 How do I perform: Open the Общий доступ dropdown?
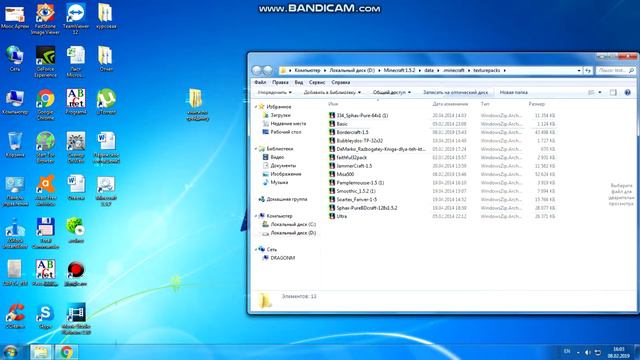[x=391, y=93]
